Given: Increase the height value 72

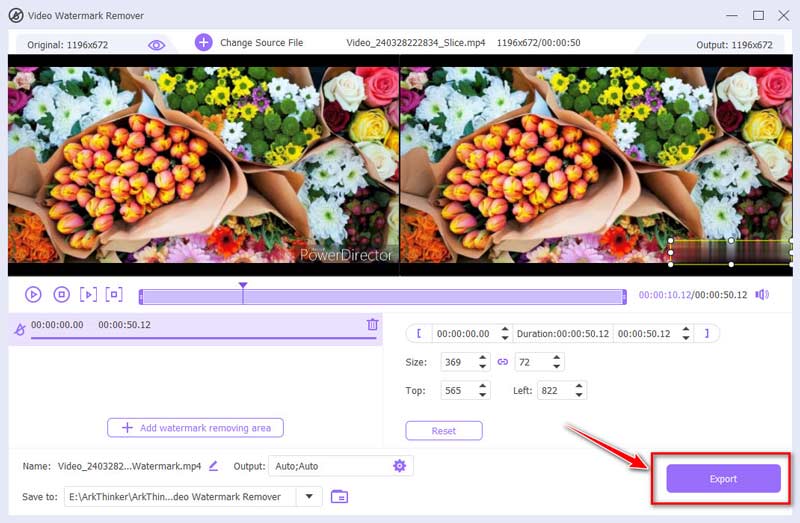Looking at the screenshot, I should coord(557,358).
